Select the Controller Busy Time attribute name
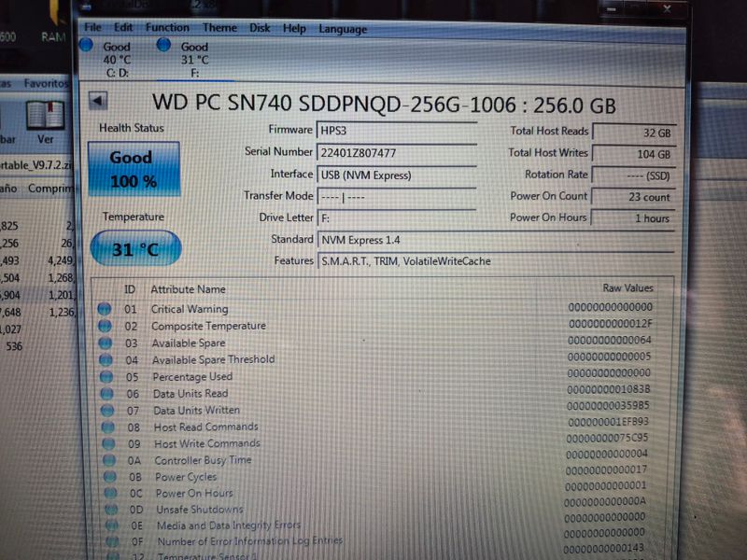 (x=203, y=460)
